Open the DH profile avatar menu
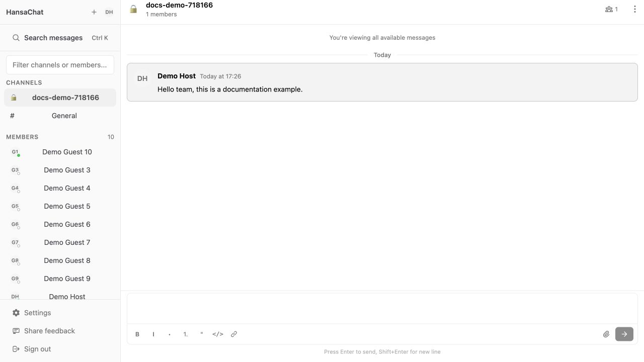Image resolution: width=644 pixels, height=362 pixels. (109, 12)
